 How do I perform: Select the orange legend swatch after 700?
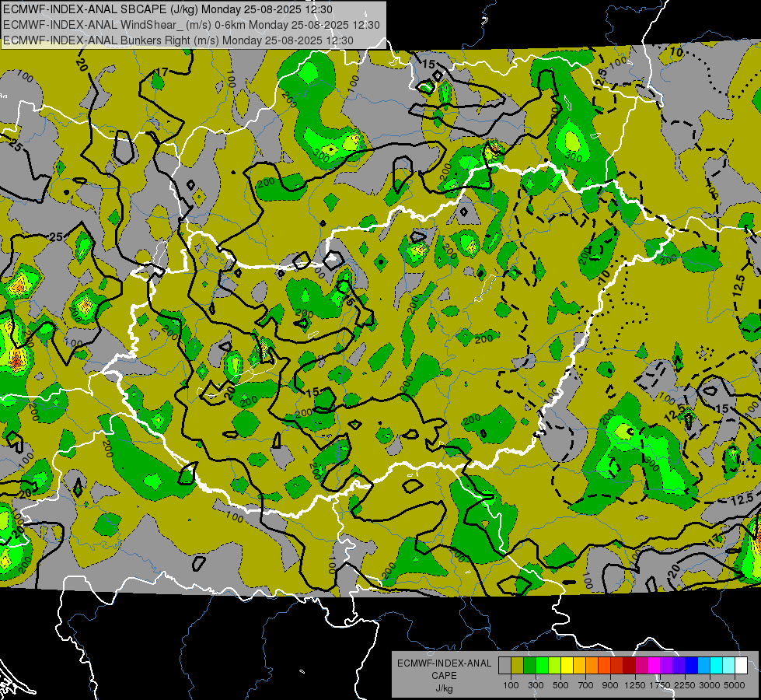pyautogui.click(x=592, y=666)
